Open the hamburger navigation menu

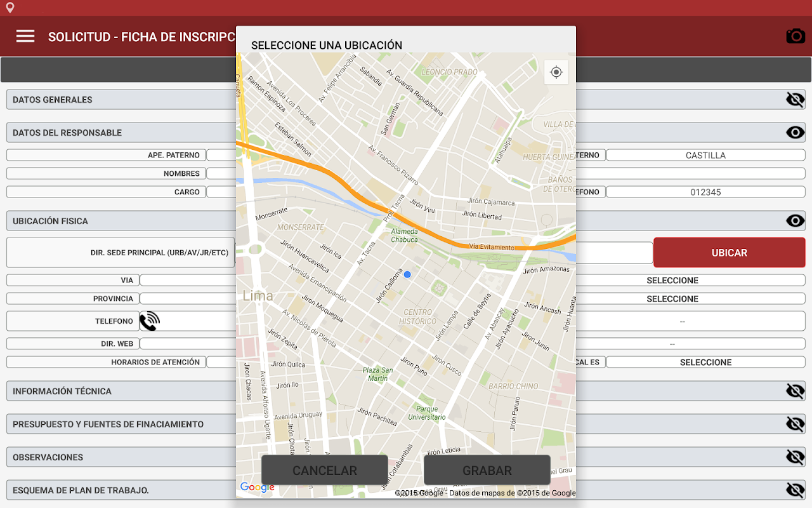click(x=25, y=36)
